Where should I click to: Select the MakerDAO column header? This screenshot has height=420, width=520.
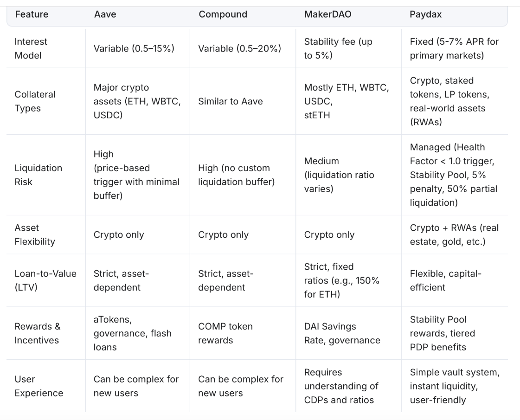point(327,14)
